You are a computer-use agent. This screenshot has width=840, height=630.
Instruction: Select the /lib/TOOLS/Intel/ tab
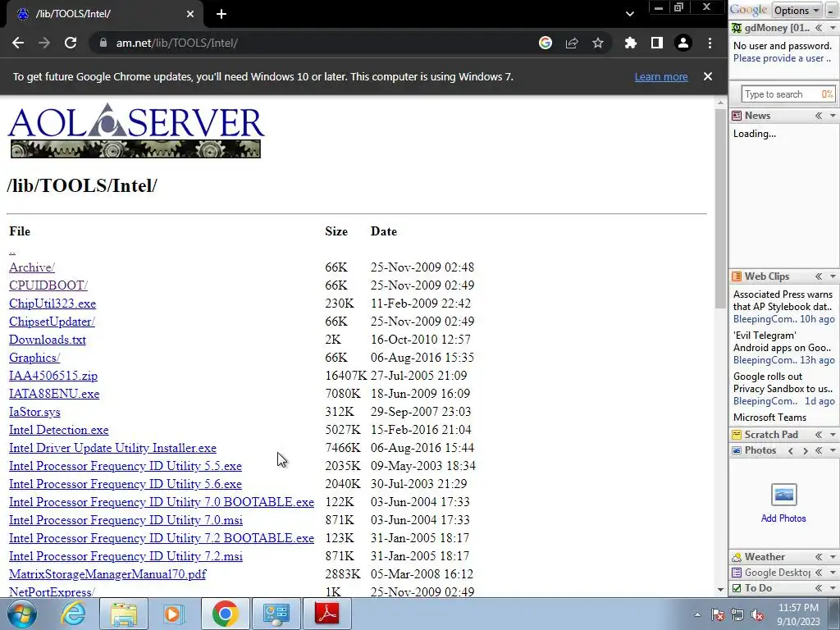coord(104,14)
